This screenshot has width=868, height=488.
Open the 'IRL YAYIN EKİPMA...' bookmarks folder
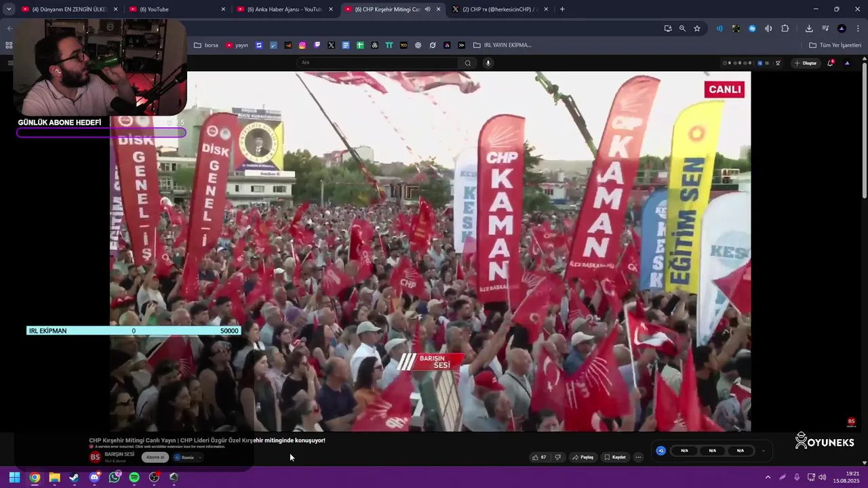tap(502, 45)
